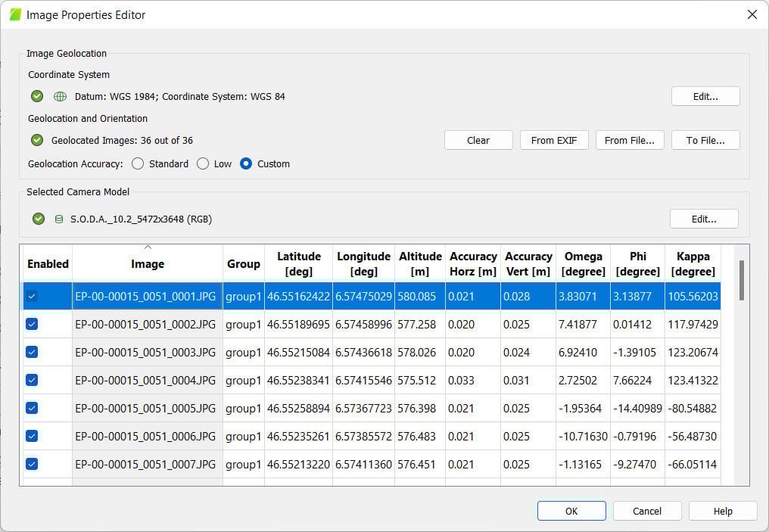Click the camera model database icon
Screen dimensions: 769x532
pyautogui.click(x=58, y=219)
